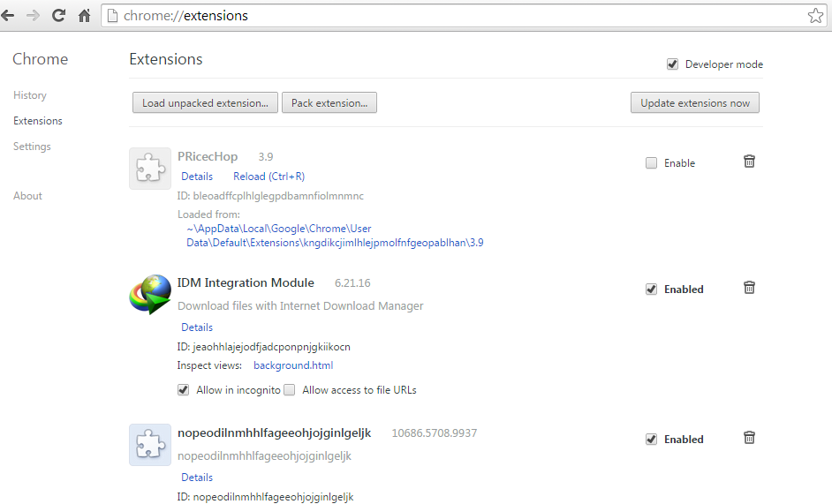Screen dimensions: 832x504
Task: Check Allow access to file URLs
Action: tap(289, 390)
